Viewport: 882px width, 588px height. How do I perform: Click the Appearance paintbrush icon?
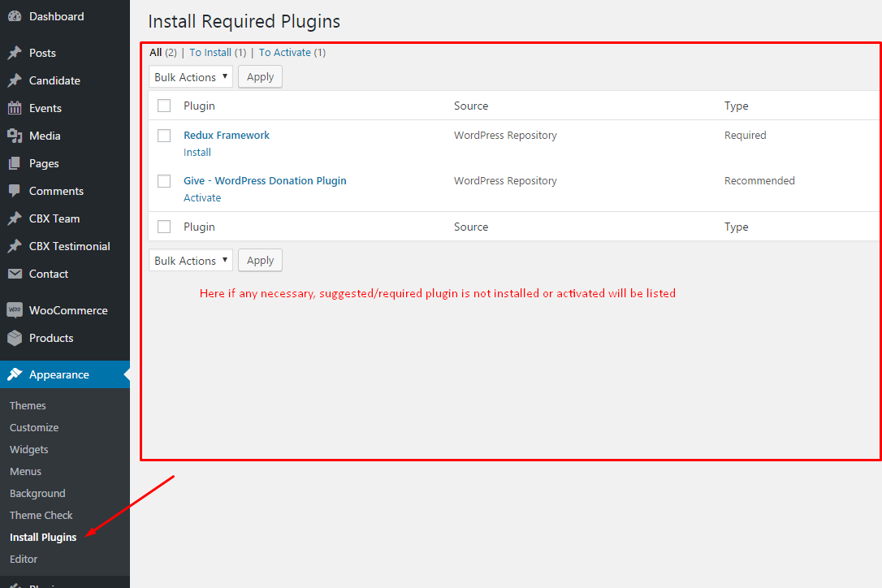[15, 374]
